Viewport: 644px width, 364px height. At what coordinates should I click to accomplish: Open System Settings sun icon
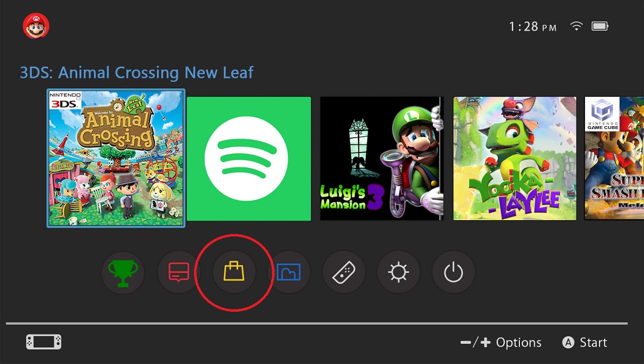pyautogui.click(x=399, y=273)
